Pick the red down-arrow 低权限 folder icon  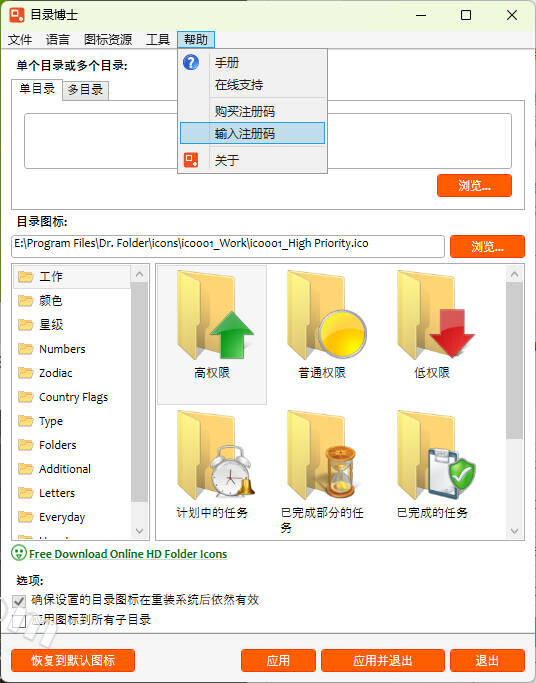click(x=435, y=315)
